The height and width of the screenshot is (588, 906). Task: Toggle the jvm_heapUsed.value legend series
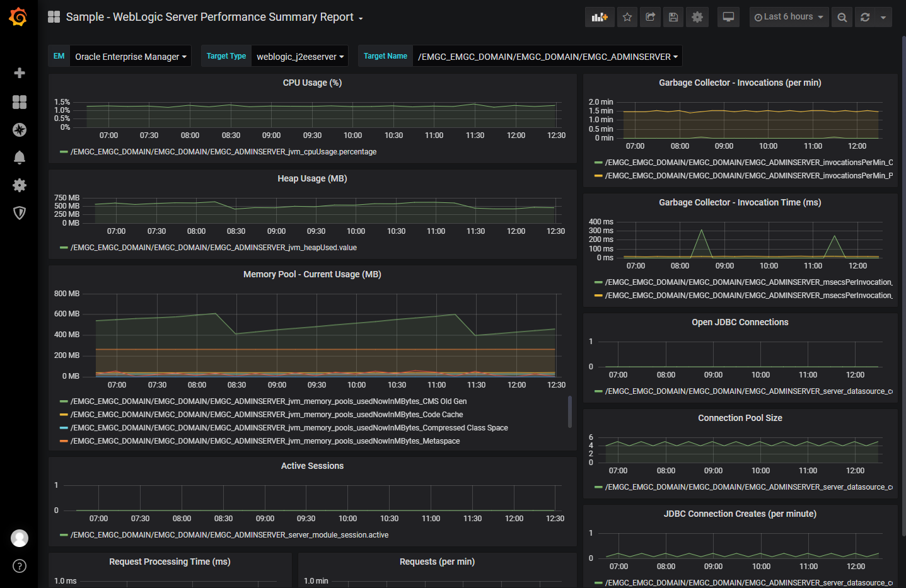(213, 248)
